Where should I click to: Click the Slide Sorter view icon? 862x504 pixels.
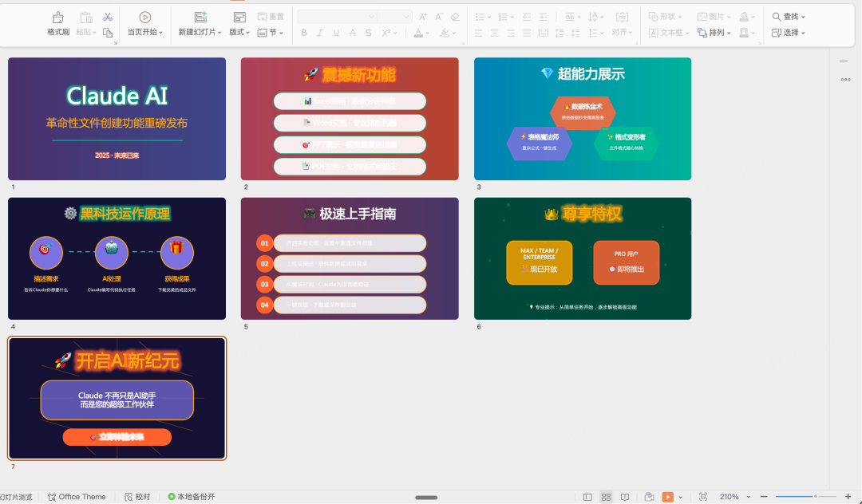(x=607, y=497)
